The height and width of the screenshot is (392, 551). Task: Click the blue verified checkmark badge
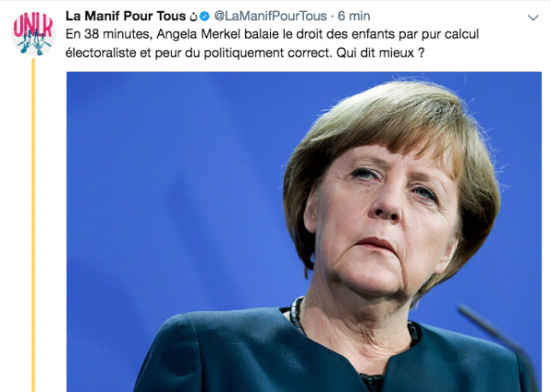coord(205,17)
